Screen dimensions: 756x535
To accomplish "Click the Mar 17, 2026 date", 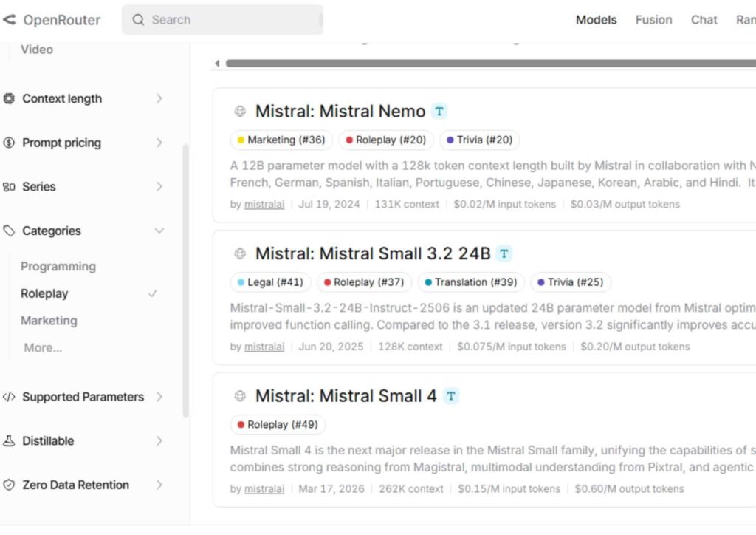I will click(x=331, y=489).
